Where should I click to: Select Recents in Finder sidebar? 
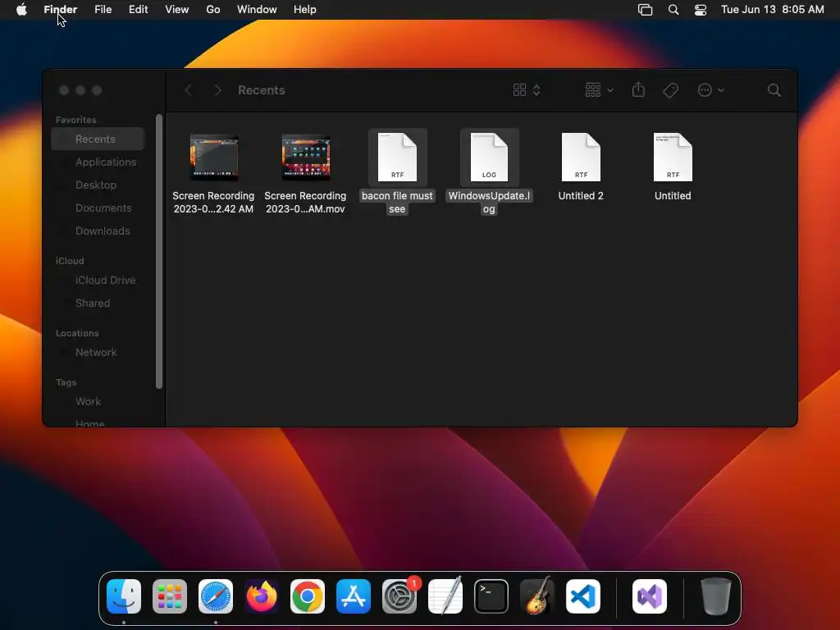tap(98, 139)
